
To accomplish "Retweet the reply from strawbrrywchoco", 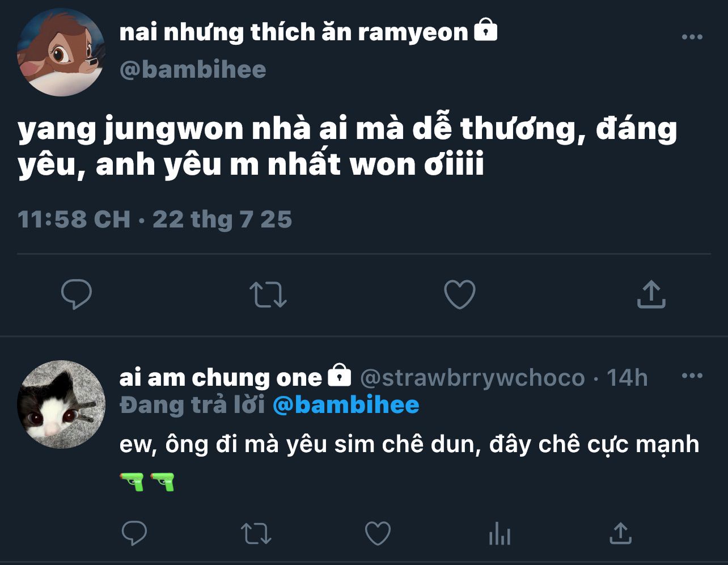I will pyautogui.click(x=256, y=534).
